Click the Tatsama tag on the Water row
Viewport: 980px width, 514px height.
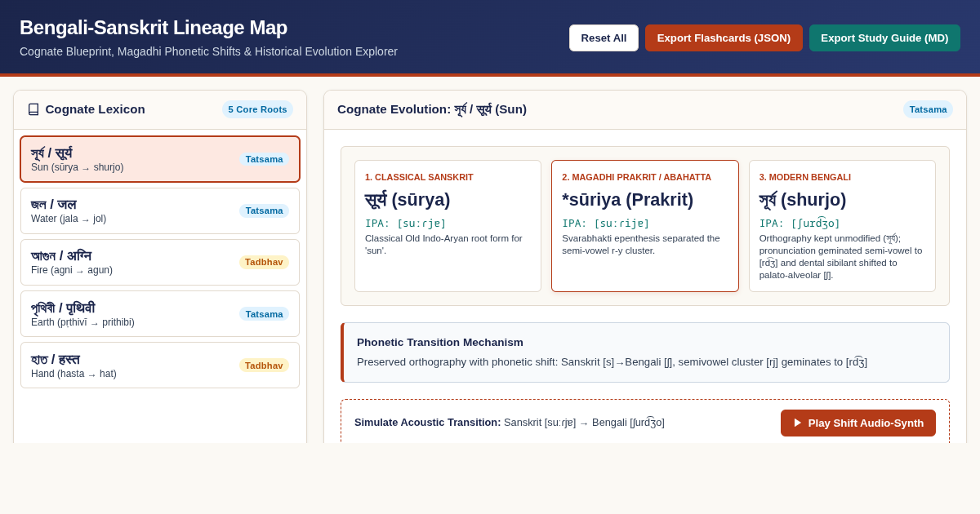tap(264, 210)
